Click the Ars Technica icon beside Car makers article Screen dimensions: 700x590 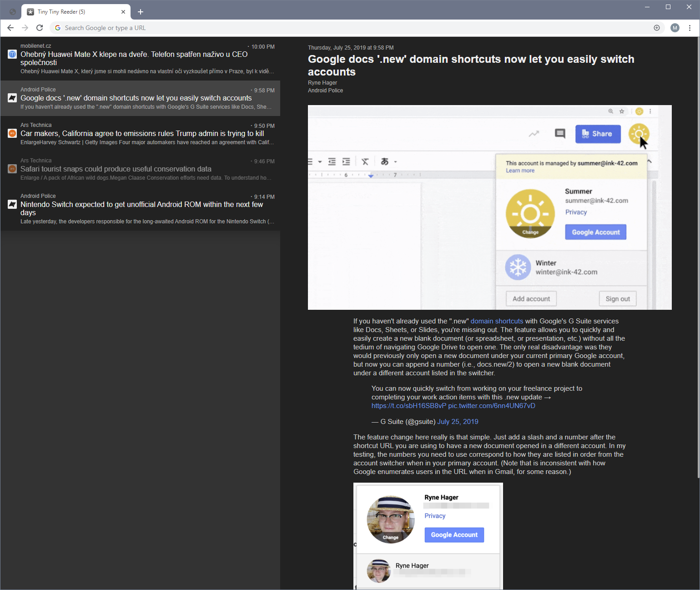coord(12,133)
